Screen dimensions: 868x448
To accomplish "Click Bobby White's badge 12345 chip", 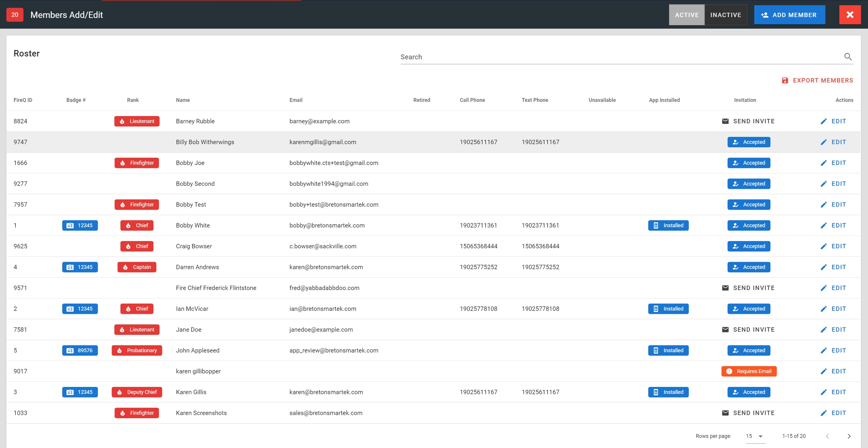I will coord(80,225).
